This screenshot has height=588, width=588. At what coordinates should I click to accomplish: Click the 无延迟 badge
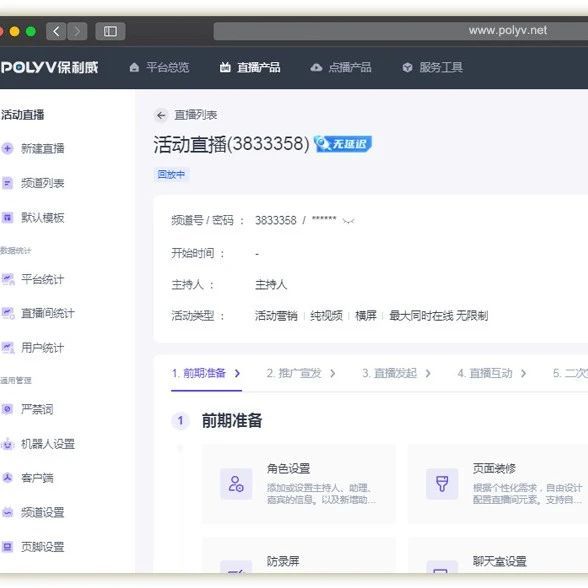(x=343, y=144)
